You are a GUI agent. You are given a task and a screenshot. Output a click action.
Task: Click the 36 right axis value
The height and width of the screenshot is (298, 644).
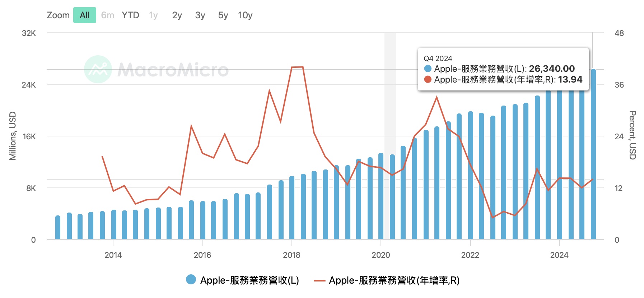tap(619, 85)
